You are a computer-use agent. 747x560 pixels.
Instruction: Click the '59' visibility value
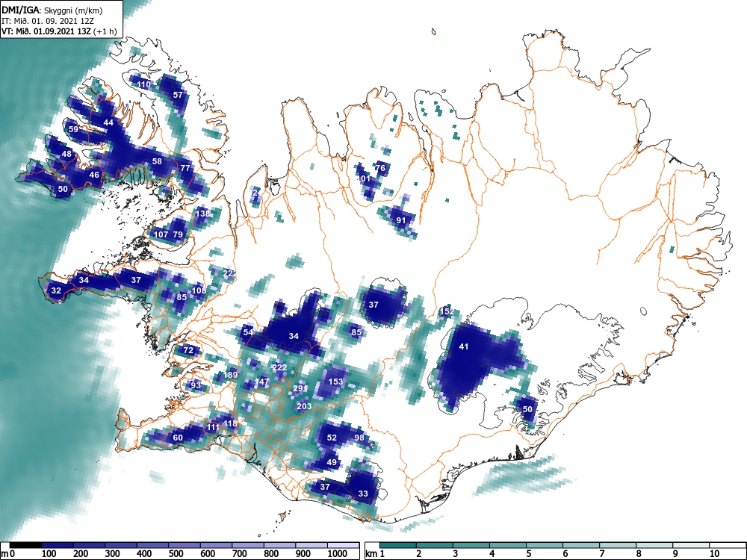(73, 129)
